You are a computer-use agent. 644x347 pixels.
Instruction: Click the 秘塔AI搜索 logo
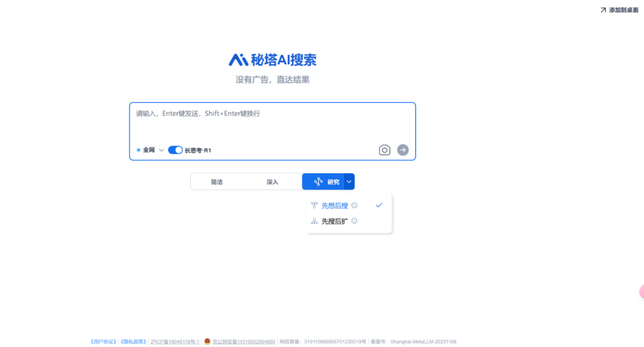coord(273,60)
